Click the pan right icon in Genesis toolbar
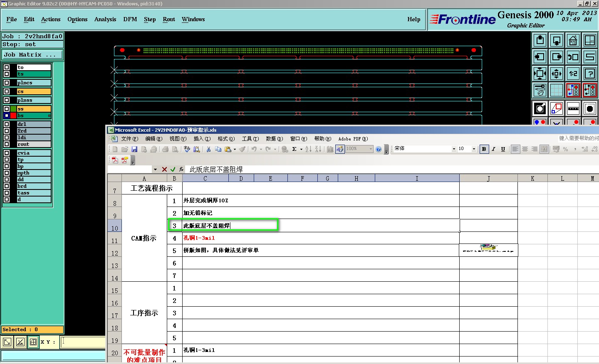This screenshot has height=364, width=599. 557,57
